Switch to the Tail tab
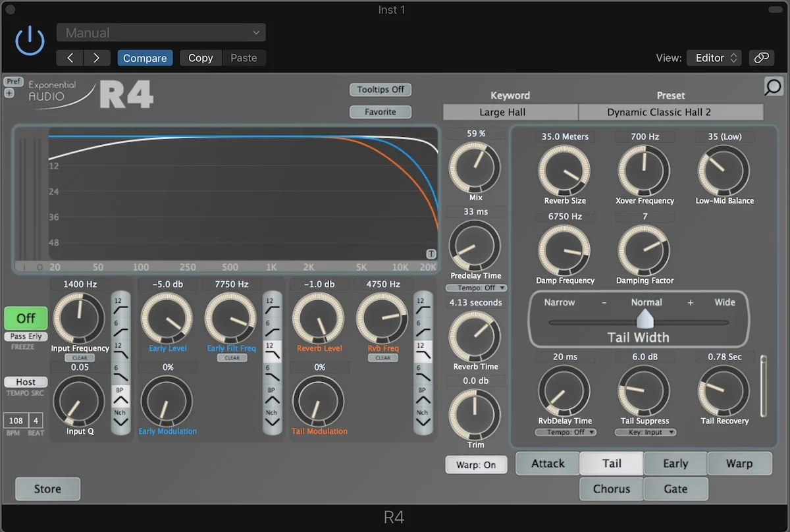This screenshot has height=532, width=790. click(x=612, y=464)
